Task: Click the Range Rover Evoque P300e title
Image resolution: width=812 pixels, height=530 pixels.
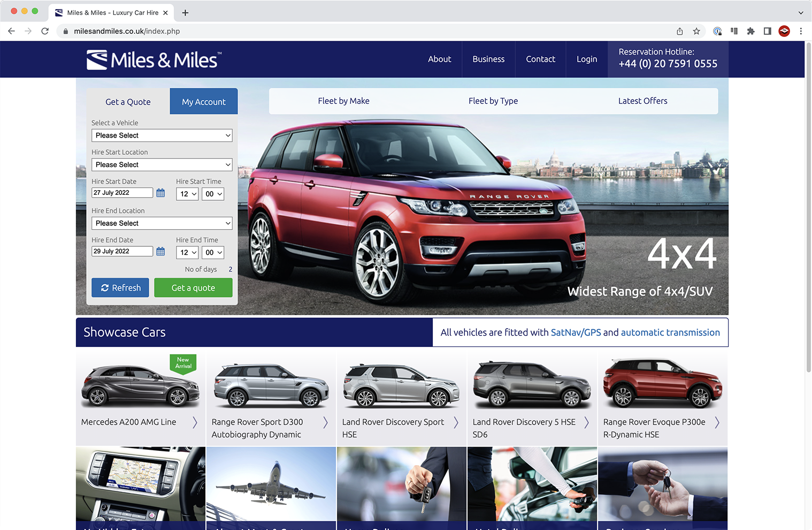Action: coord(654,428)
